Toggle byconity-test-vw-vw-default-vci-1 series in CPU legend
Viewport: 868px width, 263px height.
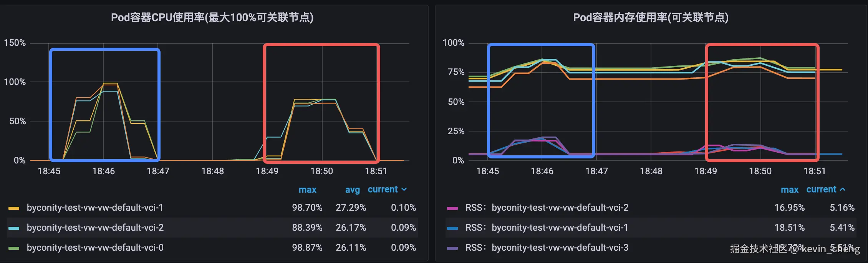click(x=95, y=208)
